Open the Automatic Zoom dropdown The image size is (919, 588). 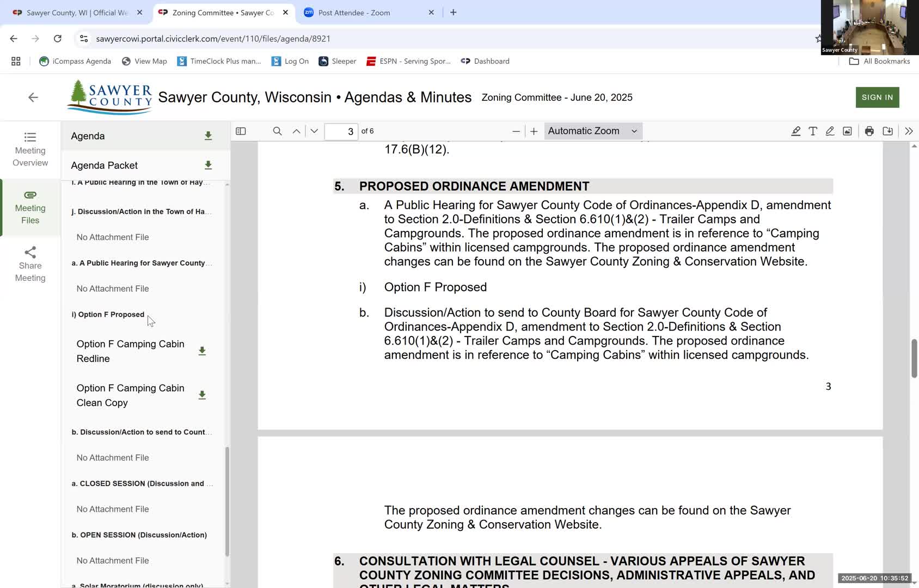click(x=593, y=131)
